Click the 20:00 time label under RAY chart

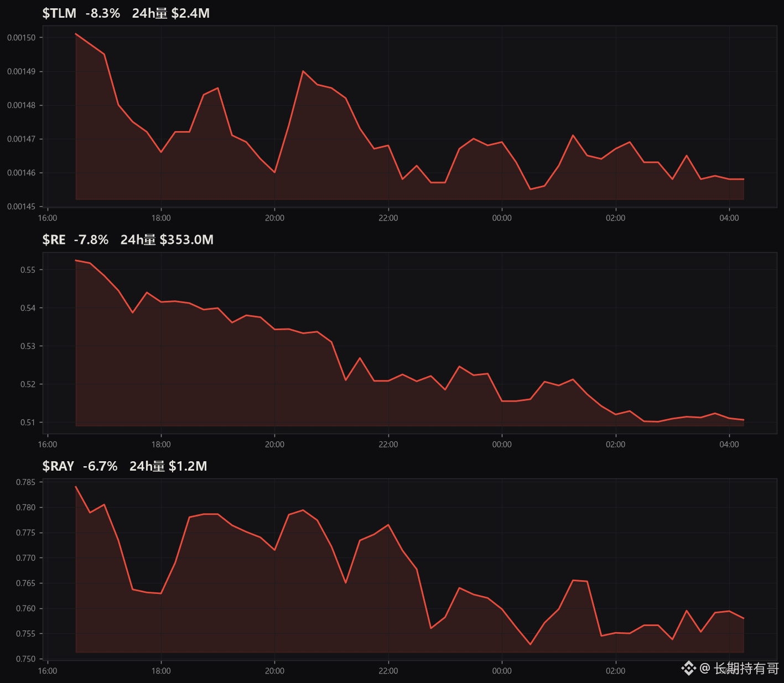coord(274,671)
